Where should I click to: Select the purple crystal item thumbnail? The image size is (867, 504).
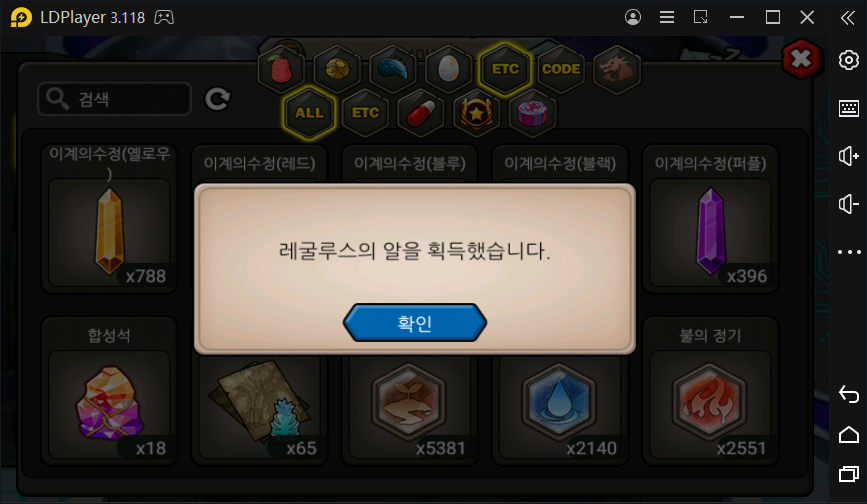pos(711,232)
